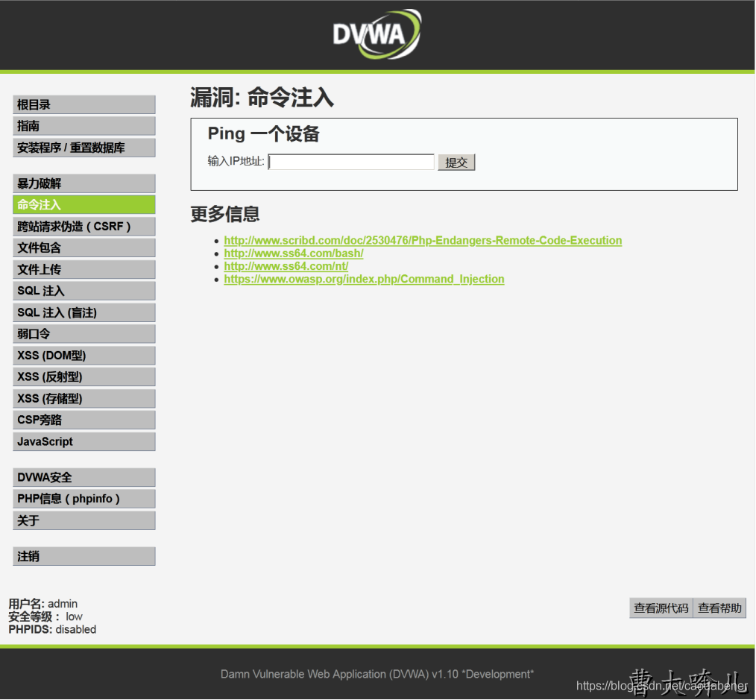The width and height of the screenshot is (756, 700).
Task: Click the 安全等级: low status text
Action: pyautogui.click(x=45, y=617)
